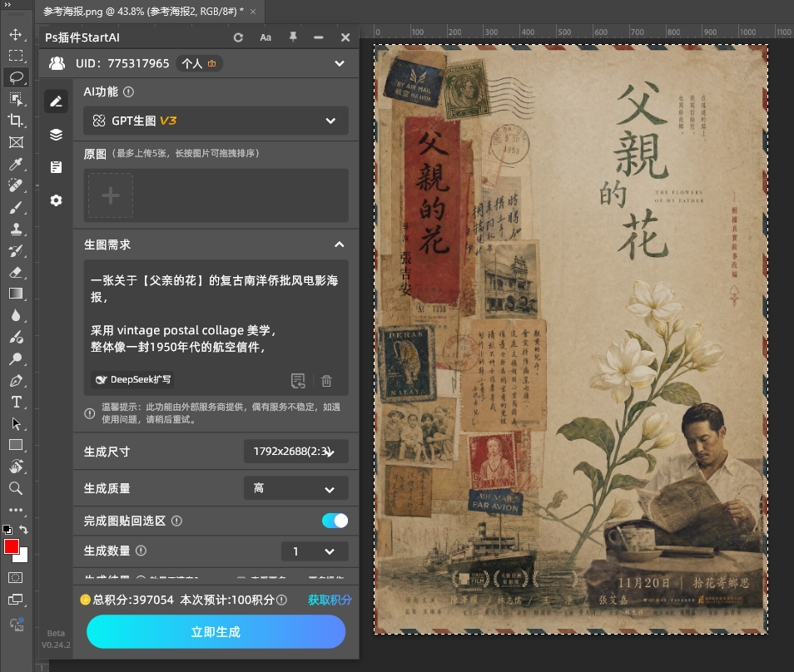The width and height of the screenshot is (794, 672).
Task: Select the Lasso tool
Action: tap(16, 77)
